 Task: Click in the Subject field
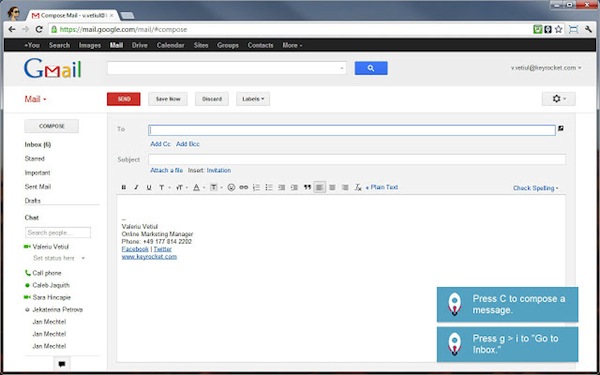point(357,160)
